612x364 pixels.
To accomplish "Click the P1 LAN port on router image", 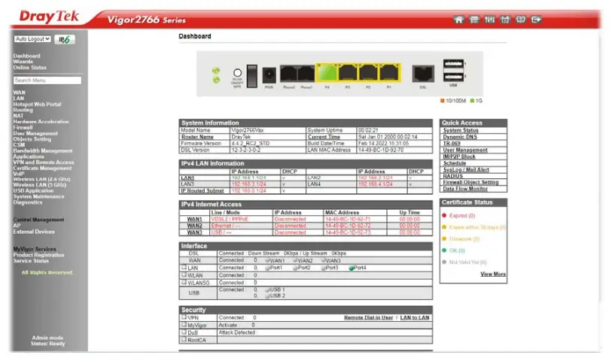I will 388,72.
